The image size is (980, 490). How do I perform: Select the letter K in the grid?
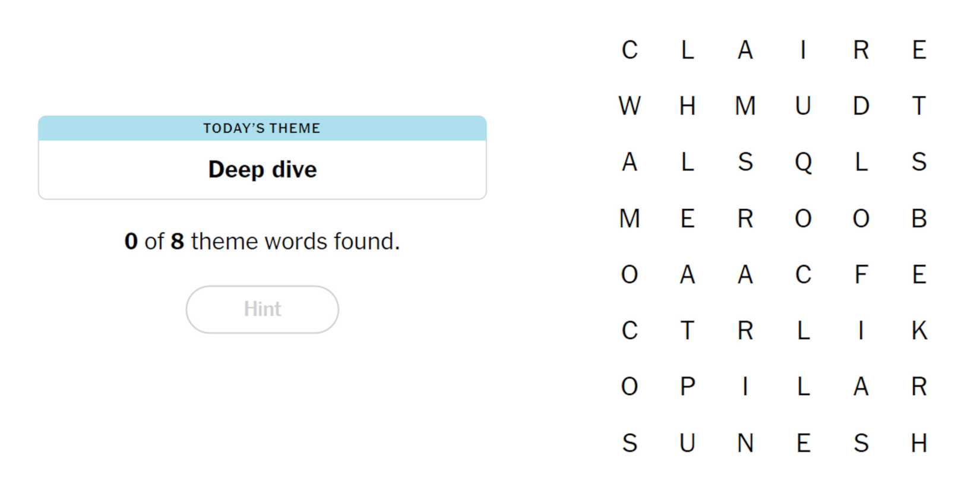(919, 331)
